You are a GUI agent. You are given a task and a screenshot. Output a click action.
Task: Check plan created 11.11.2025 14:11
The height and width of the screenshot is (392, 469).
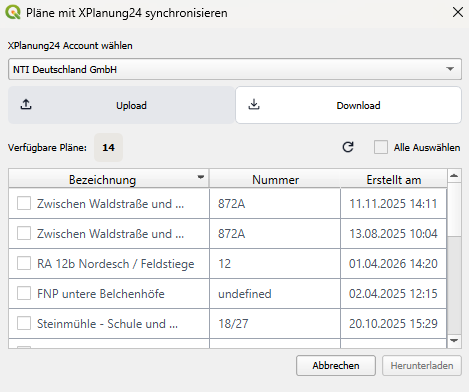[x=24, y=203]
